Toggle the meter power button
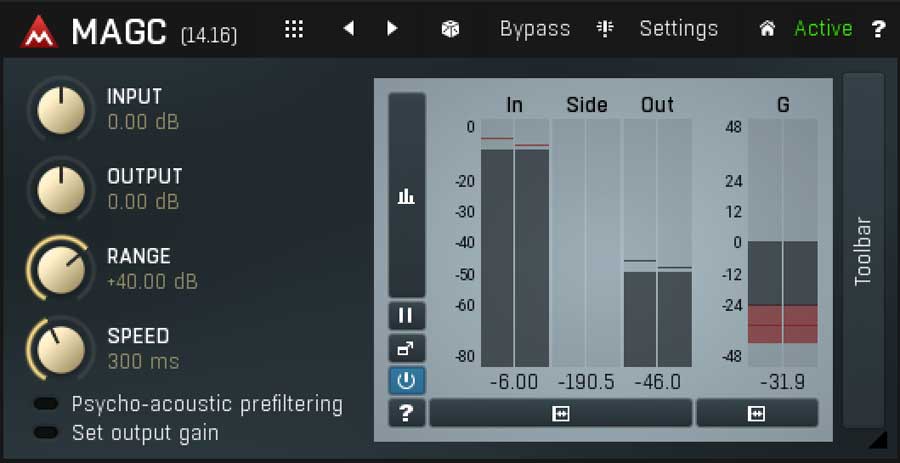The image size is (900, 463). (x=406, y=380)
